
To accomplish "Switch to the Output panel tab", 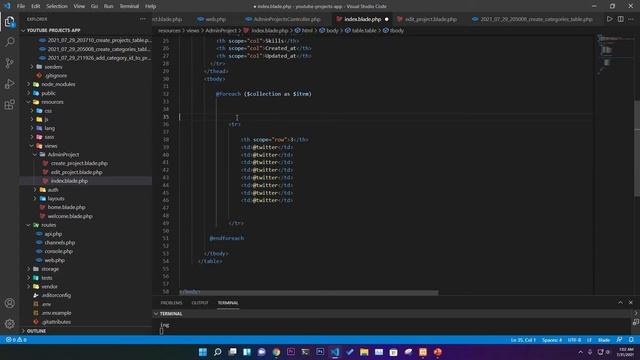I will pyautogui.click(x=200, y=303).
